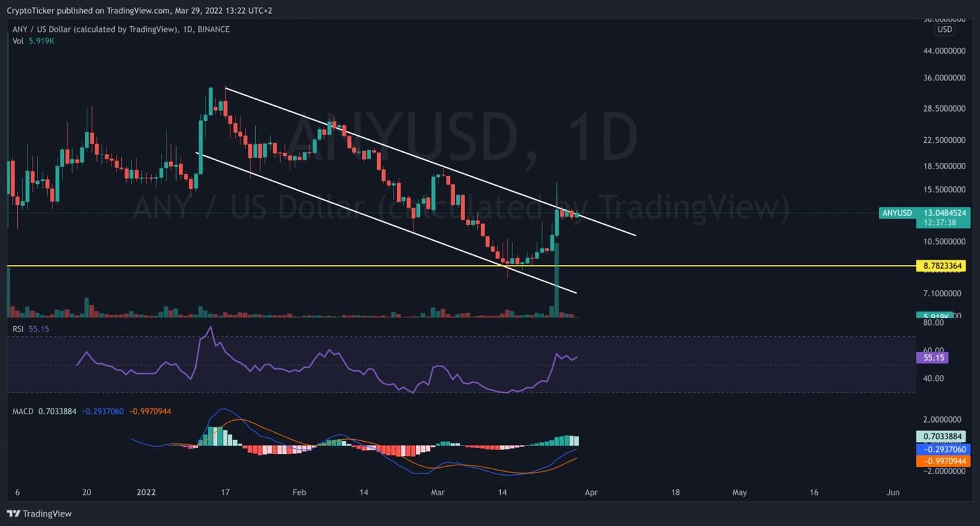
Task: Select the MACD indicator legend label
Action: [x=23, y=411]
